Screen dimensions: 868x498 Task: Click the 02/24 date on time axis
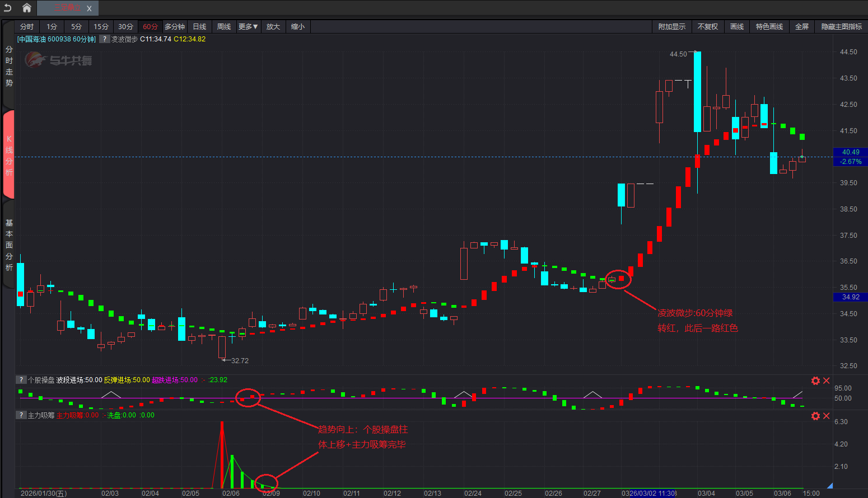(473, 493)
